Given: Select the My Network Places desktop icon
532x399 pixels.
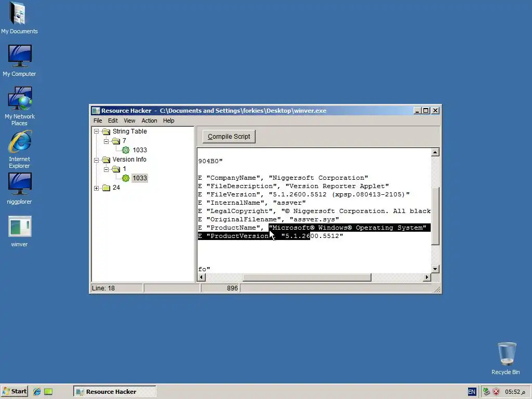Looking at the screenshot, I should [x=19, y=106].
